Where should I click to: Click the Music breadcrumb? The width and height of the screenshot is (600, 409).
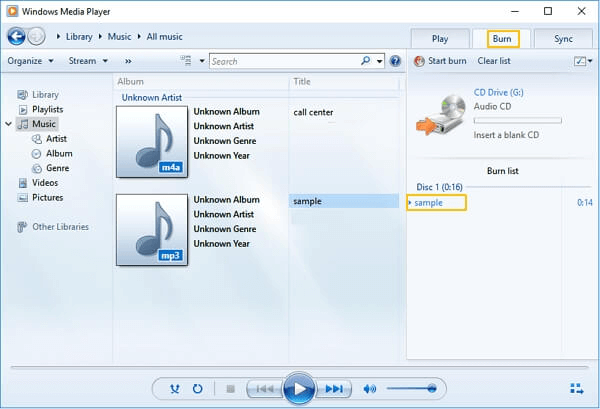click(119, 37)
